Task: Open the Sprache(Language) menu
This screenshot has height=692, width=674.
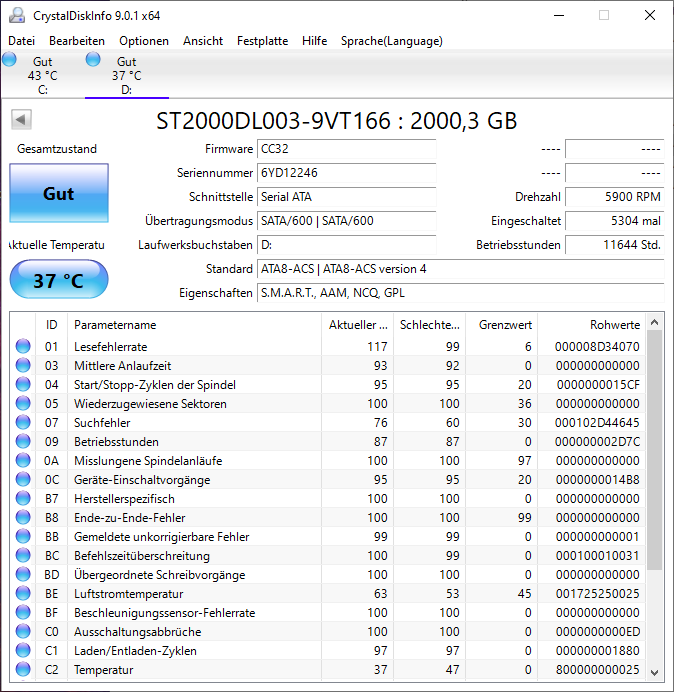Action: tap(392, 41)
